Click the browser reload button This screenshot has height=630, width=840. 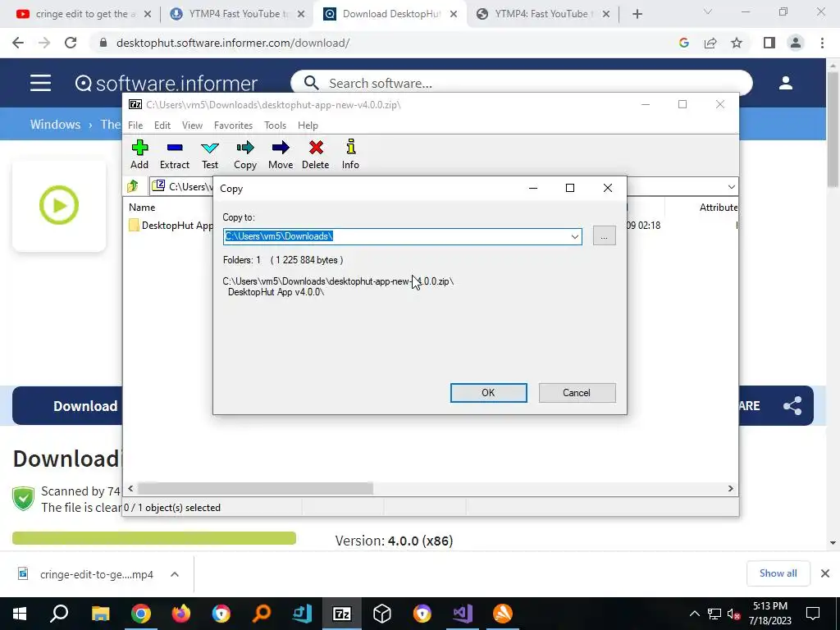tap(71, 43)
